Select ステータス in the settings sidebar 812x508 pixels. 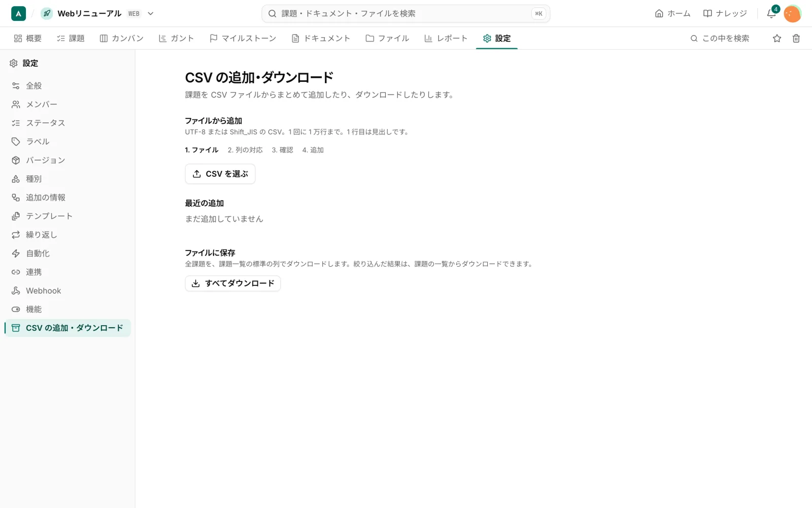(x=67, y=123)
